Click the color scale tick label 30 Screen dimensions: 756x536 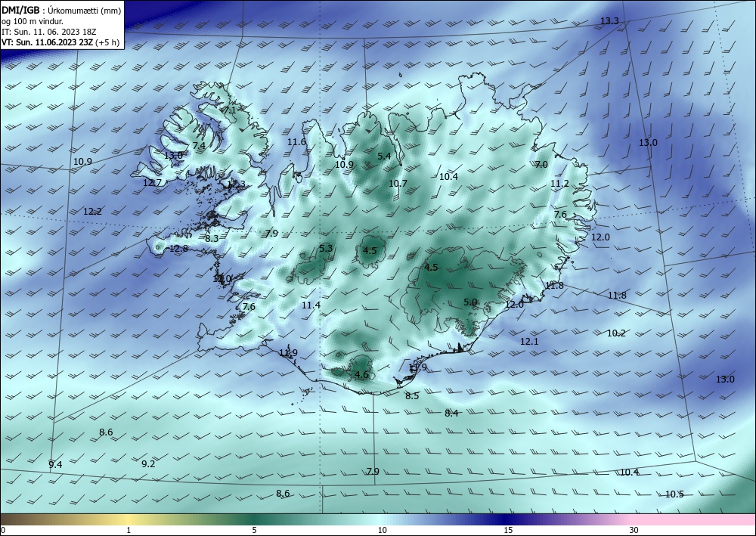point(634,530)
